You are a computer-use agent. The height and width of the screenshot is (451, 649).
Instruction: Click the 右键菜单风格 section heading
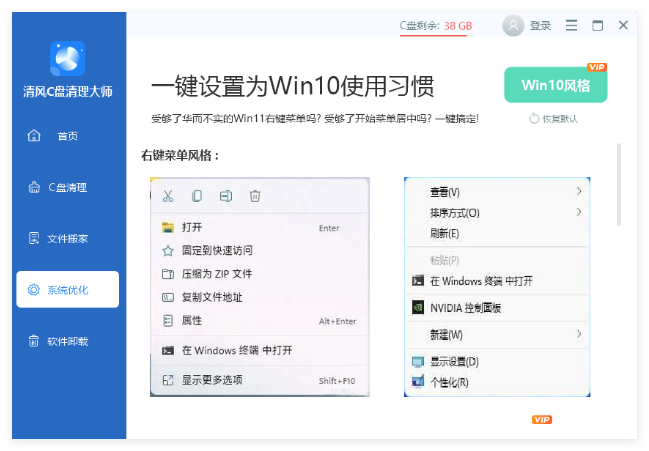tap(180, 156)
